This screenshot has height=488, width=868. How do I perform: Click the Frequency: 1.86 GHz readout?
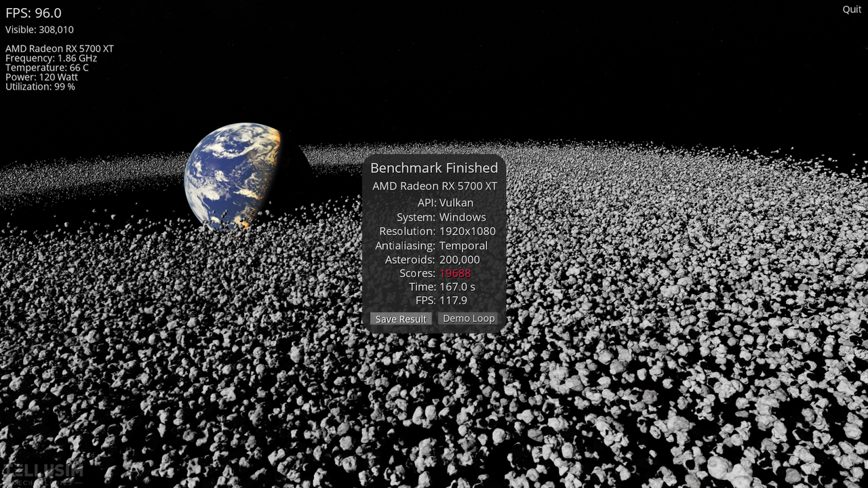click(52, 58)
